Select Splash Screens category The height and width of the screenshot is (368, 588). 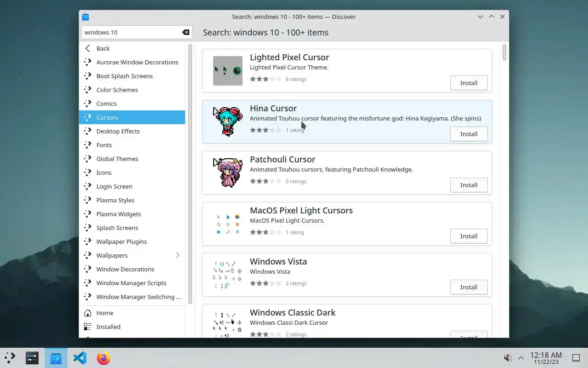point(132,228)
